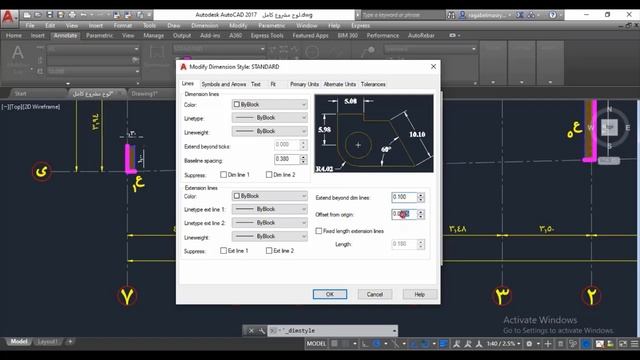The image size is (640, 360).
Task: Open Dimension lines Lineweight dropdown
Action: pyautogui.click(x=269, y=131)
